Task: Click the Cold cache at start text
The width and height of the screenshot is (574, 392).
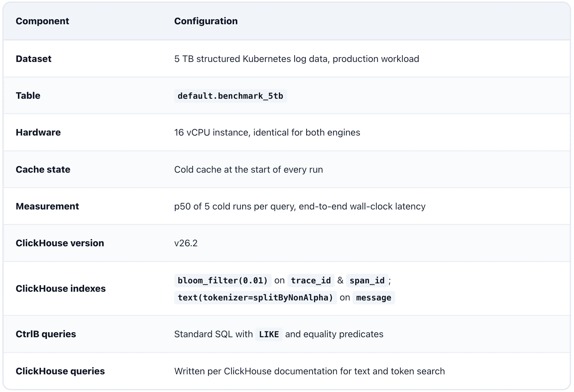Action: pyautogui.click(x=248, y=169)
